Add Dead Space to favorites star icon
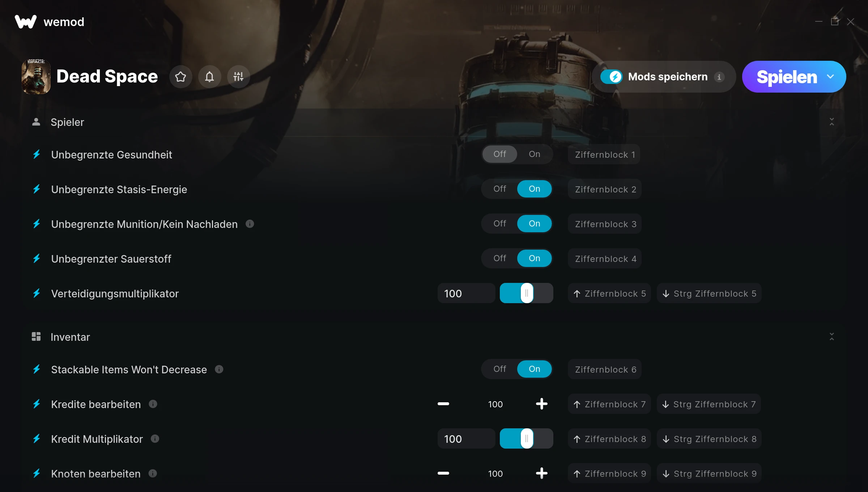 (x=180, y=77)
